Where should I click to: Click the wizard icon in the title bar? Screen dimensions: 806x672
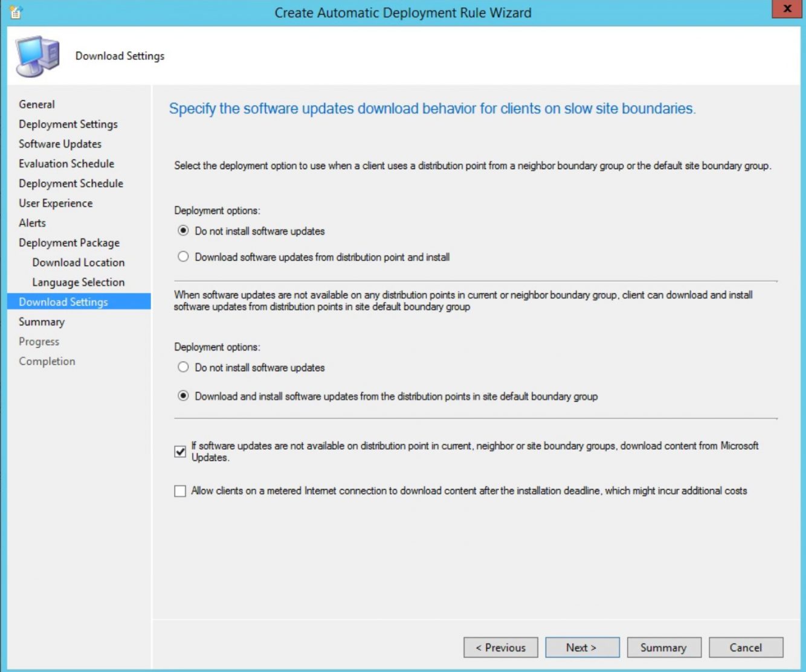click(15, 11)
